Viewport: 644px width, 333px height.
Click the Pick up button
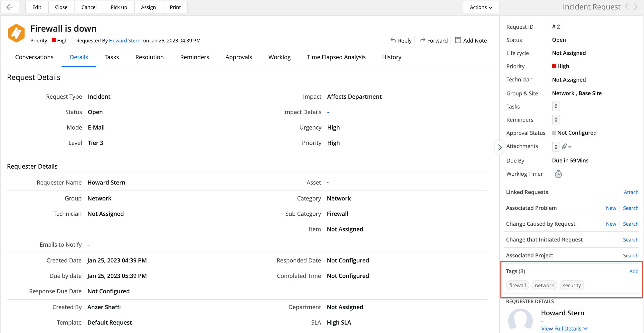click(x=119, y=7)
